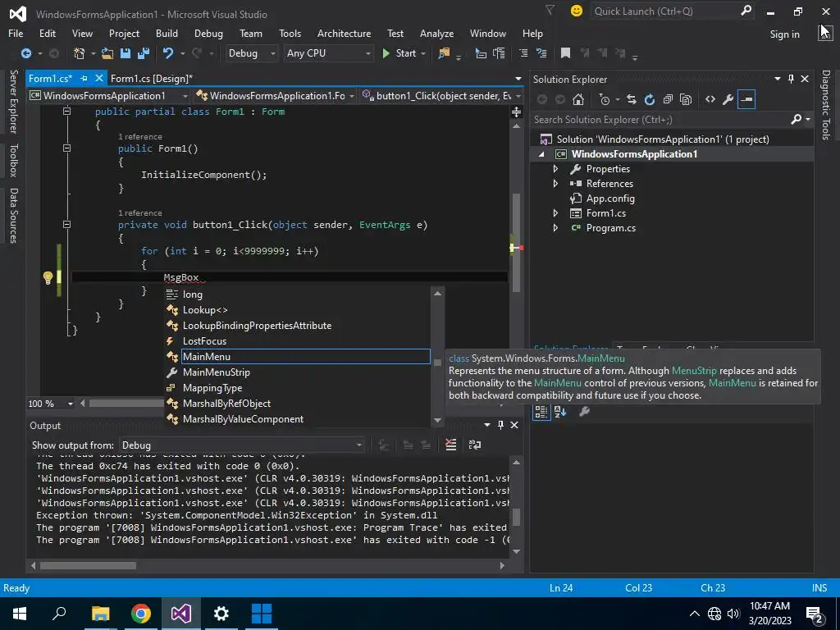The width and height of the screenshot is (840, 630).
Task: Clear All output with red X icon
Action: pos(451,445)
